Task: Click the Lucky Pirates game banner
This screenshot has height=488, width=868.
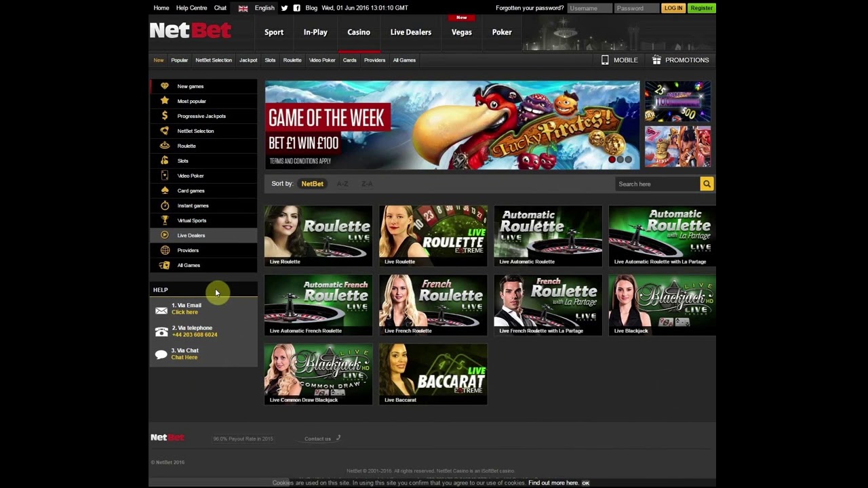Action: pyautogui.click(x=452, y=125)
